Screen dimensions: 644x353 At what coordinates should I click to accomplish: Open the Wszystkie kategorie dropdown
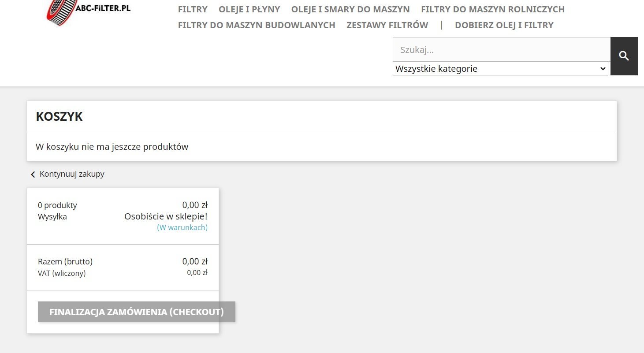(x=500, y=69)
